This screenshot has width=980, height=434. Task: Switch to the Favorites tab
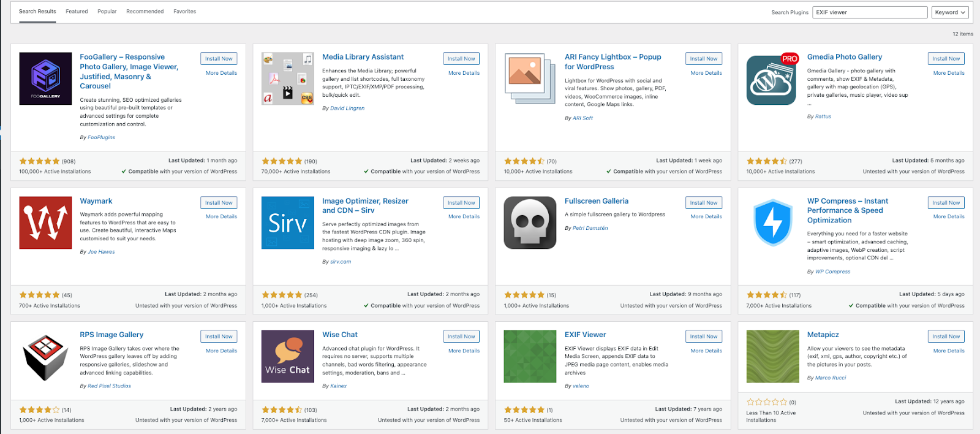(184, 11)
